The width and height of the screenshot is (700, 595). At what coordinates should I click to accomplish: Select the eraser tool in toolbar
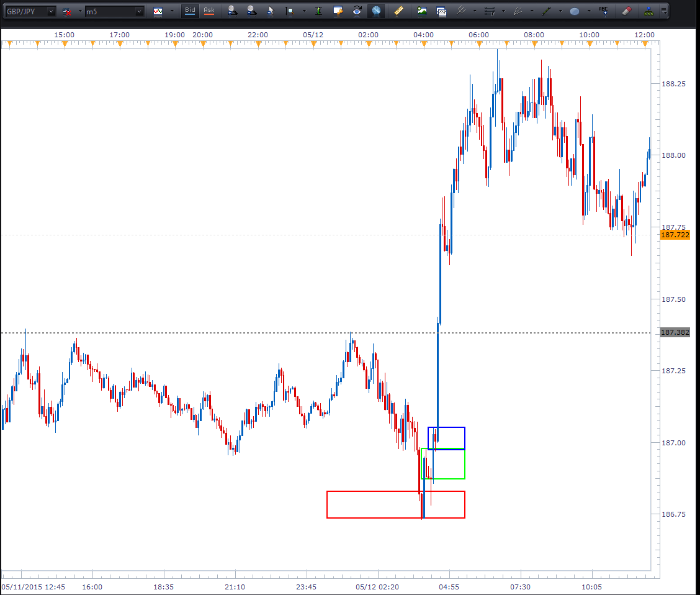coord(626,11)
